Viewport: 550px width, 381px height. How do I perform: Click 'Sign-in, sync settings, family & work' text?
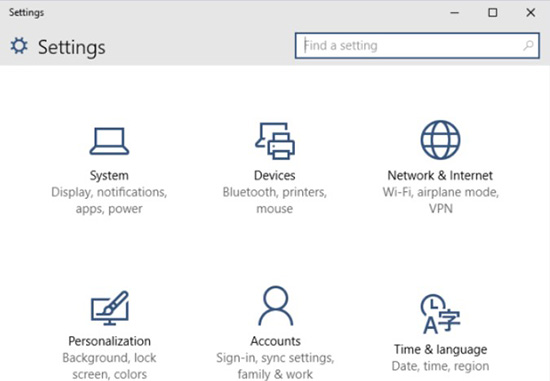275,366
